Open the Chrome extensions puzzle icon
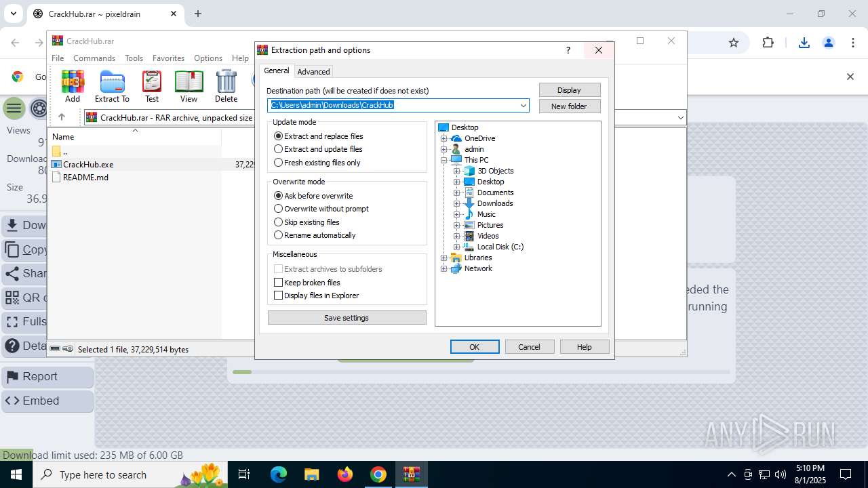 [768, 43]
